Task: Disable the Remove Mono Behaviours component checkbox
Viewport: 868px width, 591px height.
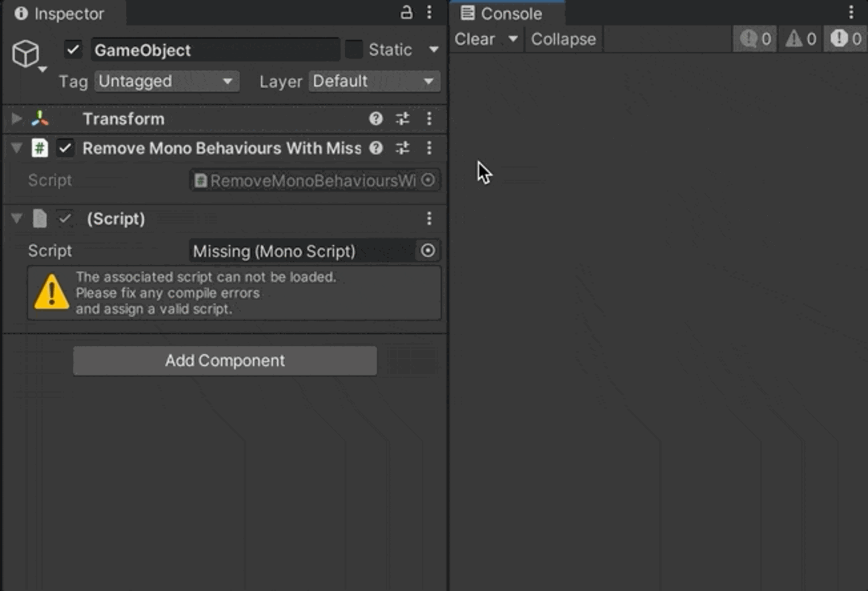Action: pyautogui.click(x=65, y=148)
